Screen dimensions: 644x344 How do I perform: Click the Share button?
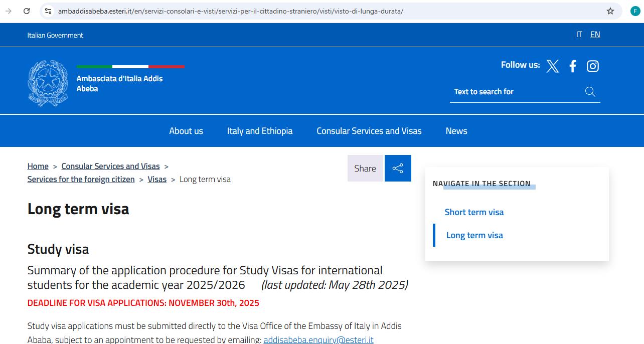365,168
